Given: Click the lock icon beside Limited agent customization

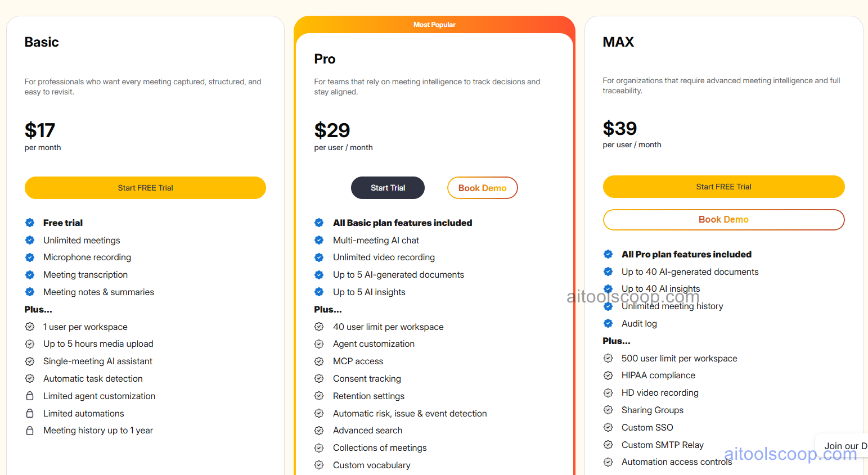Looking at the screenshot, I should (x=30, y=396).
